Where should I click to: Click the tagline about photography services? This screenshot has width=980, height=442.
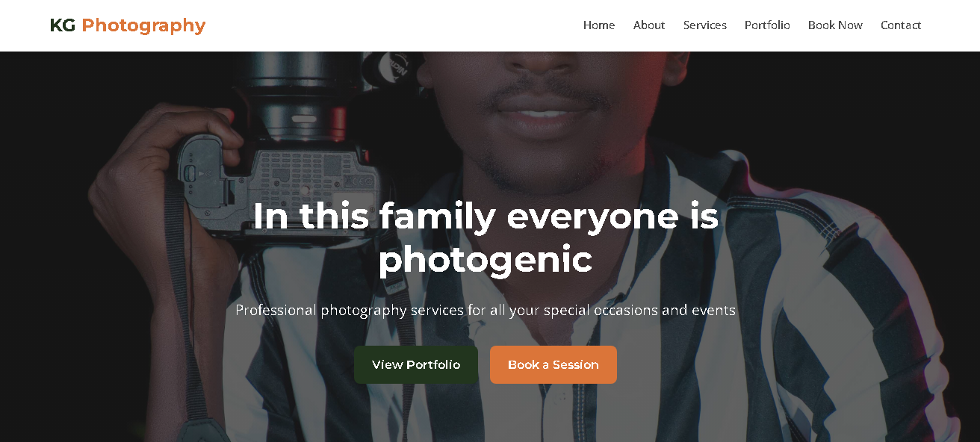[486, 309]
